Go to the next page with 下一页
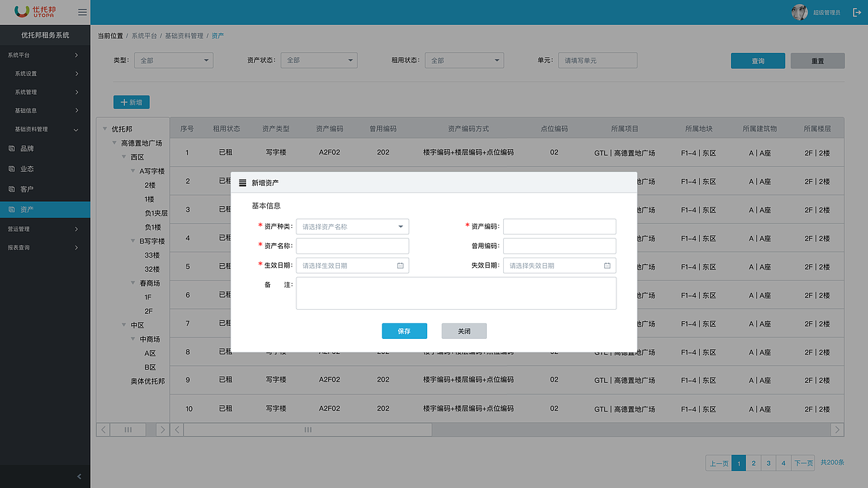 coord(804,464)
